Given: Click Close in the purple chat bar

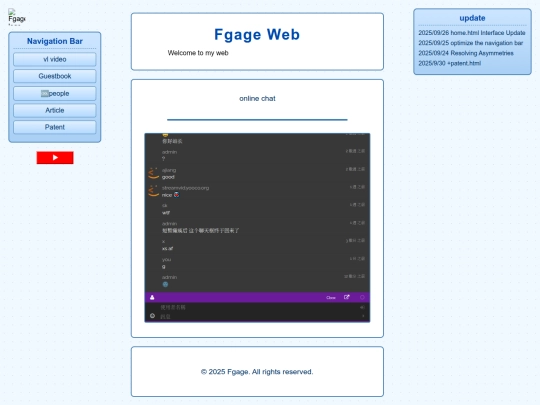Looking at the screenshot, I should (x=331, y=298).
